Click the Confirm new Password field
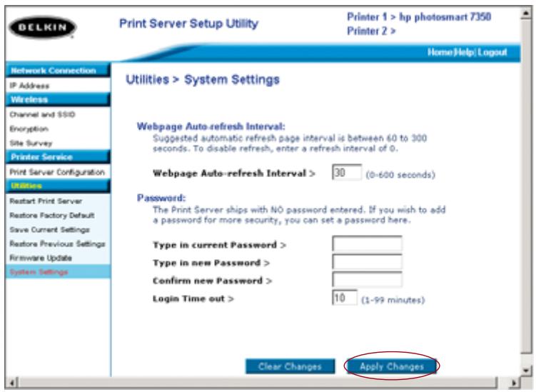The image size is (536, 392). click(x=367, y=279)
